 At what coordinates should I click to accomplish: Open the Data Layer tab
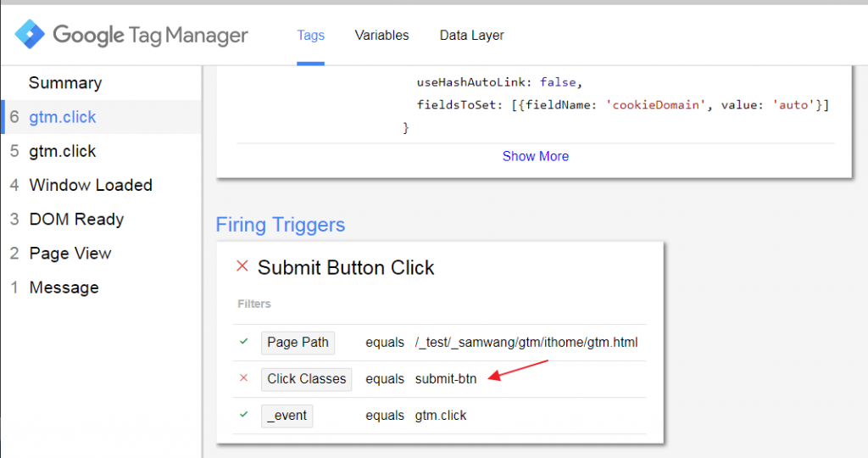click(x=471, y=36)
